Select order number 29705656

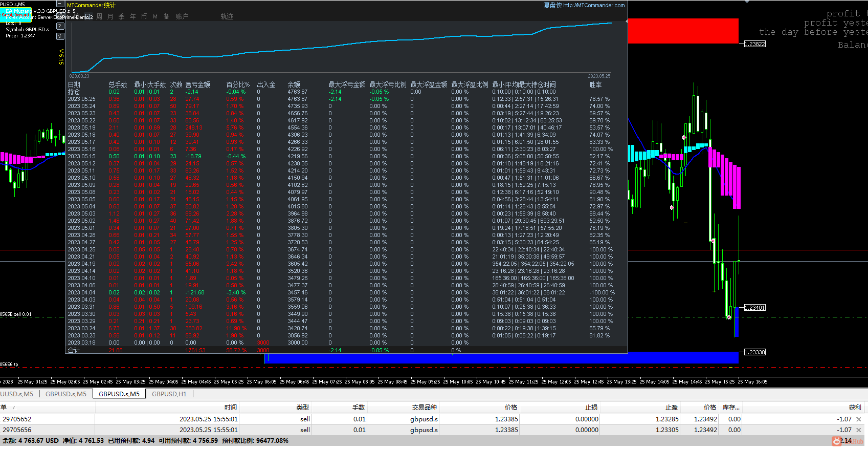point(17,430)
